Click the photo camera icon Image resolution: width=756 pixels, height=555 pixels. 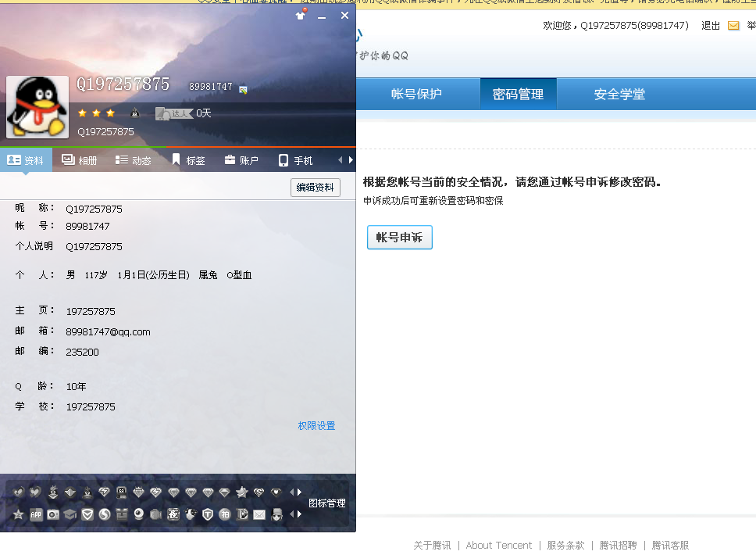tap(53, 514)
